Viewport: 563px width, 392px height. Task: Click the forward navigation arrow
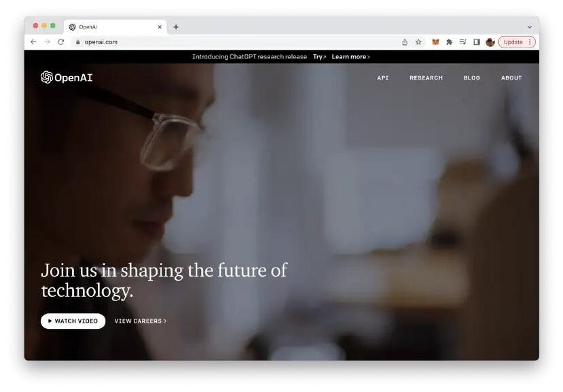coord(47,42)
